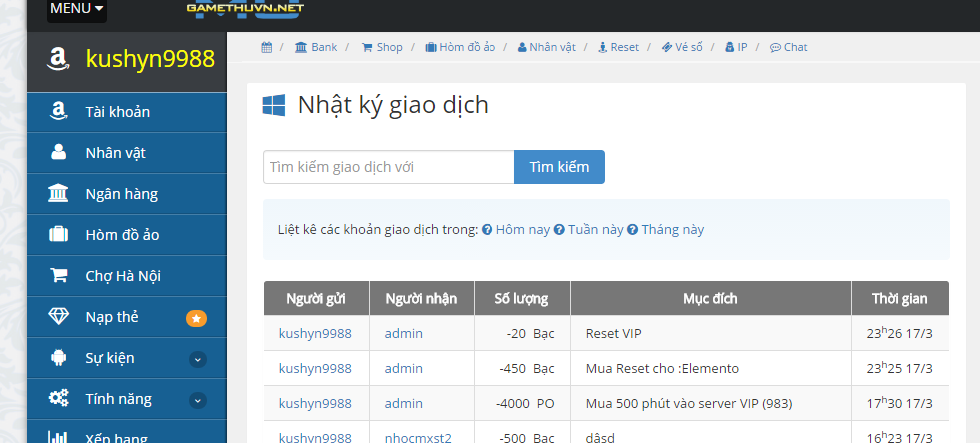Open kushyn9988 sender in -4000 PO row
This screenshot has width=980, height=443.
pos(315,404)
